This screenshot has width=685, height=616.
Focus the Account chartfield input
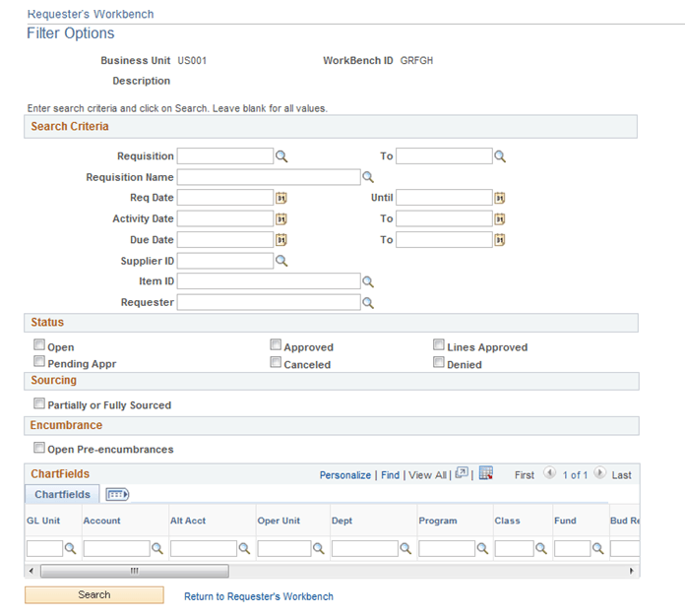pos(117,549)
